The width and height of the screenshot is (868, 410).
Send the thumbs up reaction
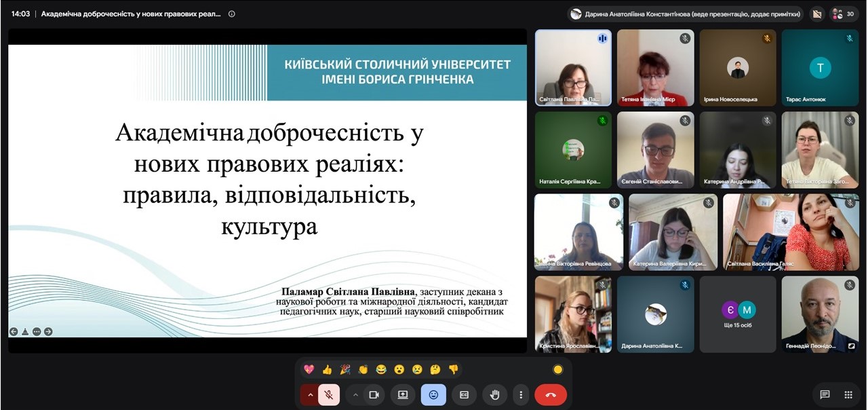tap(327, 369)
